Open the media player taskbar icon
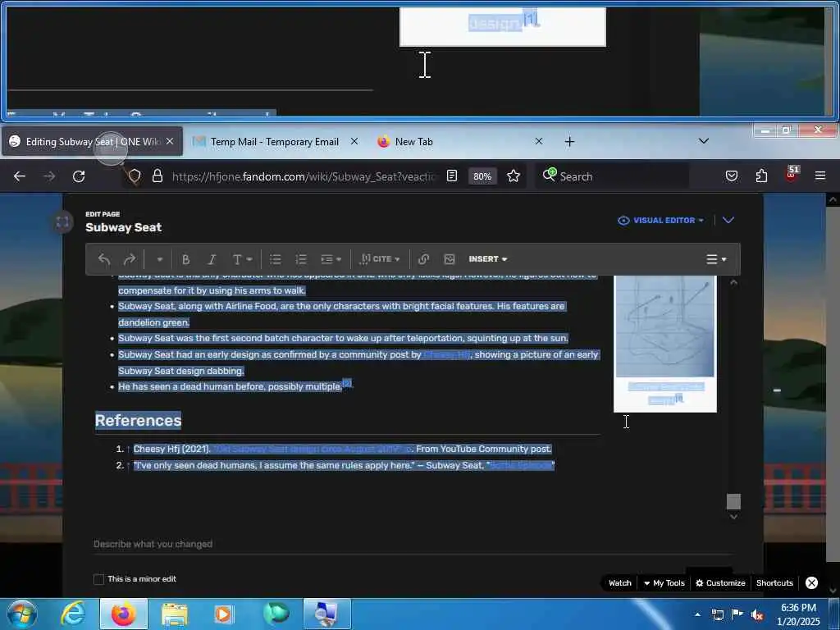840x630 pixels. point(225,614)
